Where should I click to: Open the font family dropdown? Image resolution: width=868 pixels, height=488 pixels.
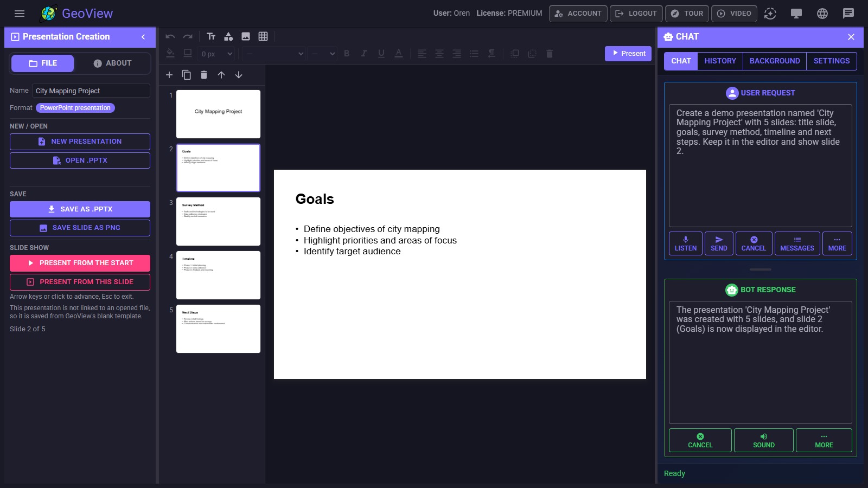(274, 54)
